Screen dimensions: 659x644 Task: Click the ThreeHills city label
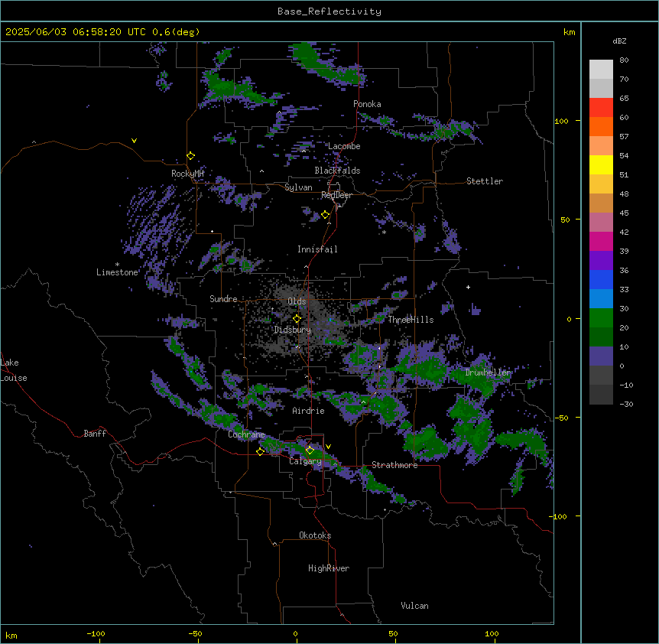point(411,320)
